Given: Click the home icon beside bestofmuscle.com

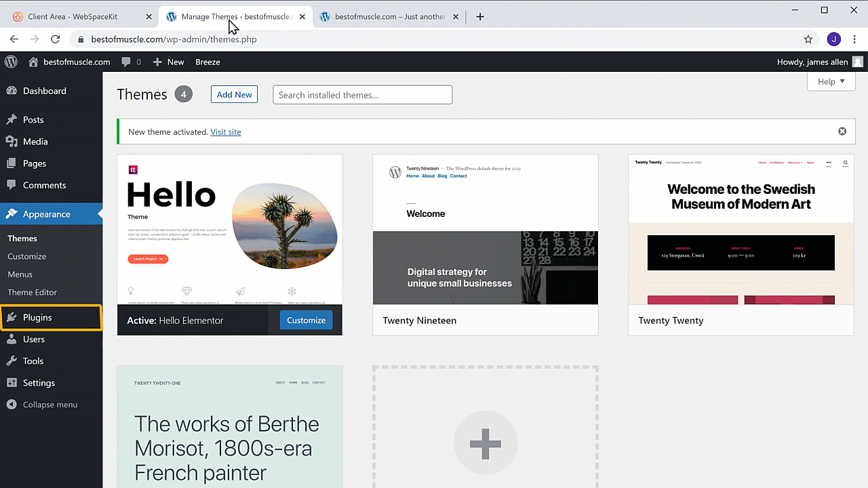Looking at the screenshot, I should [33, 62].
